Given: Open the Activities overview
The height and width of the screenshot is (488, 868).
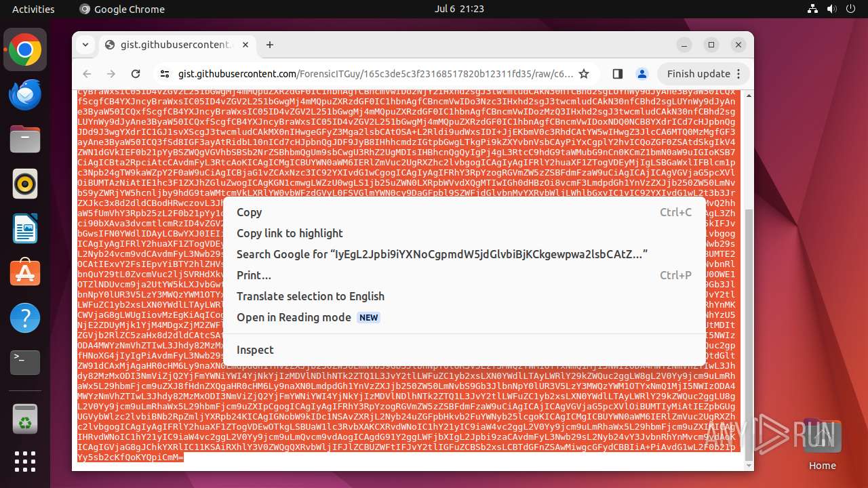Looking at the screenshot, I should [33, 9].
